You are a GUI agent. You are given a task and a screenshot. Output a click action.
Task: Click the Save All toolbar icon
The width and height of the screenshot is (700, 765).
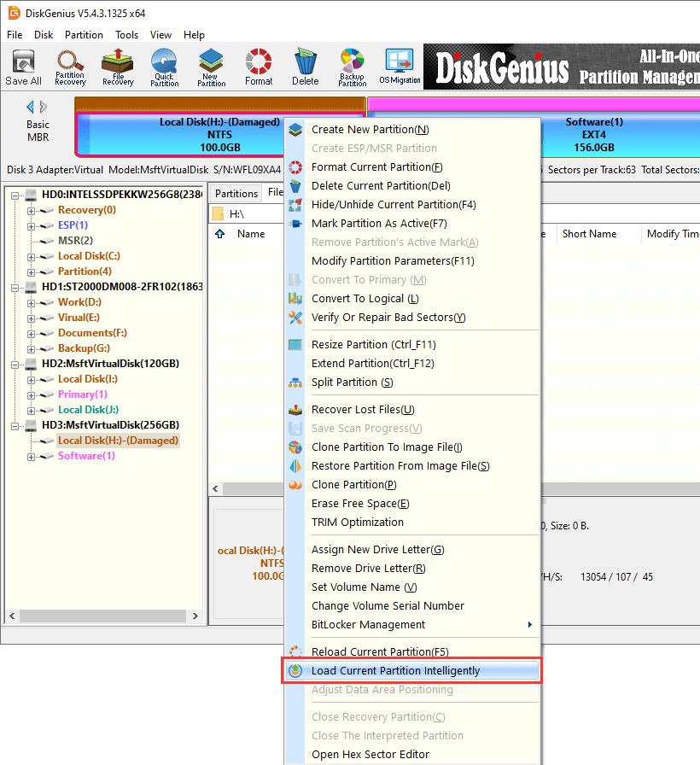click(23, 67)
